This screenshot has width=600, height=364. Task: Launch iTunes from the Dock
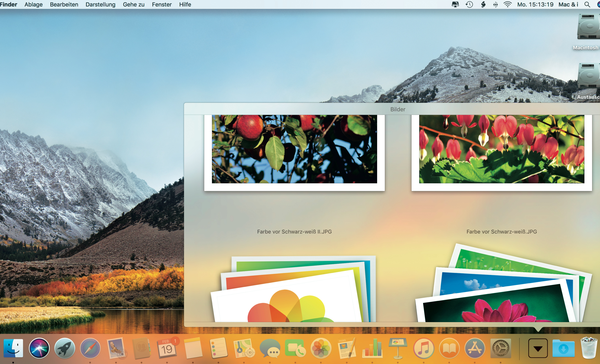click(424, 348)
